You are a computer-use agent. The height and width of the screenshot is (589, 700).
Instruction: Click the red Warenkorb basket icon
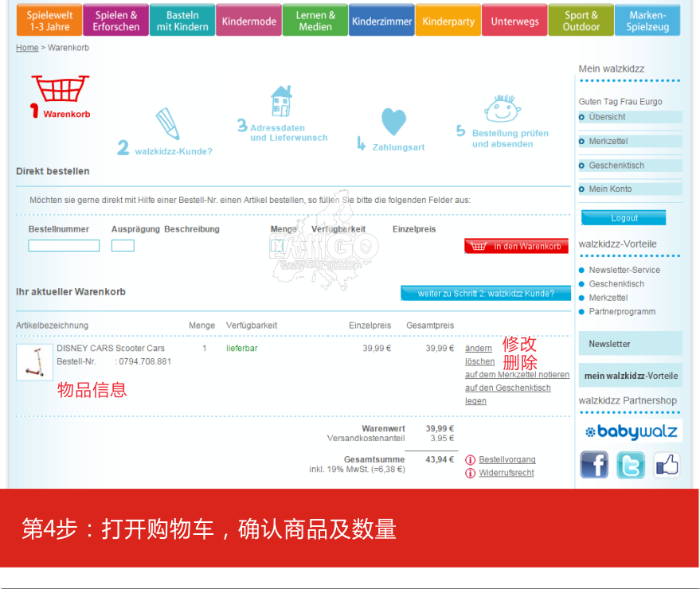tap(60, 89)
